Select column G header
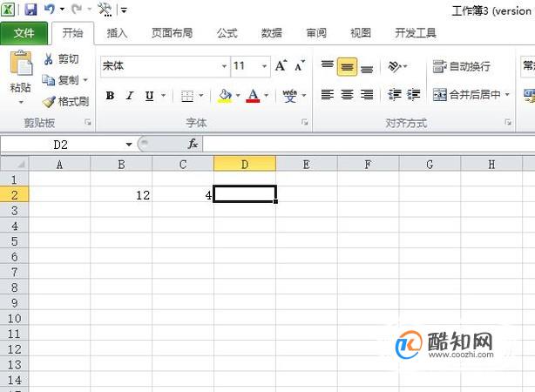Viewport: 535px width, 392px height. coord(430,164)
